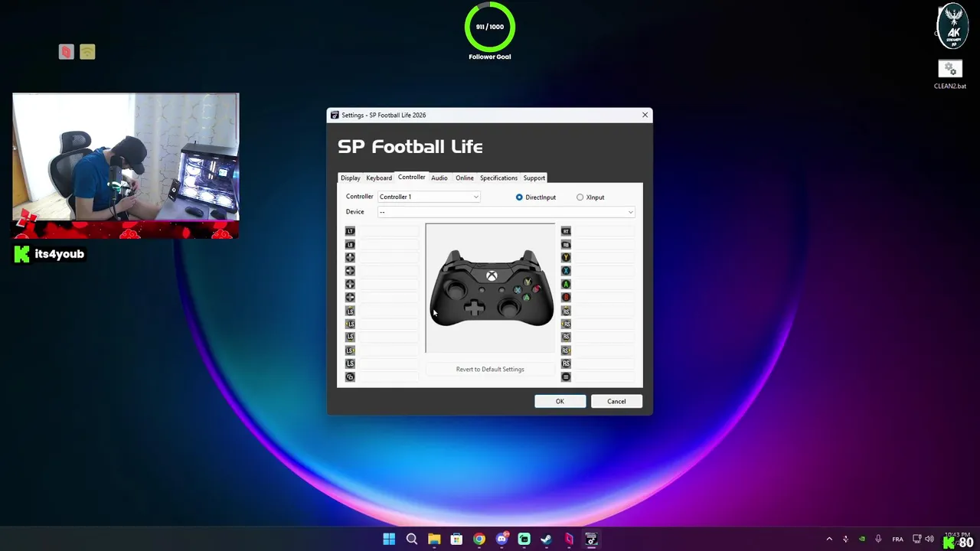Select the View button mapping icon
This screenshot has width=980, height=551.
click(350, 377)
